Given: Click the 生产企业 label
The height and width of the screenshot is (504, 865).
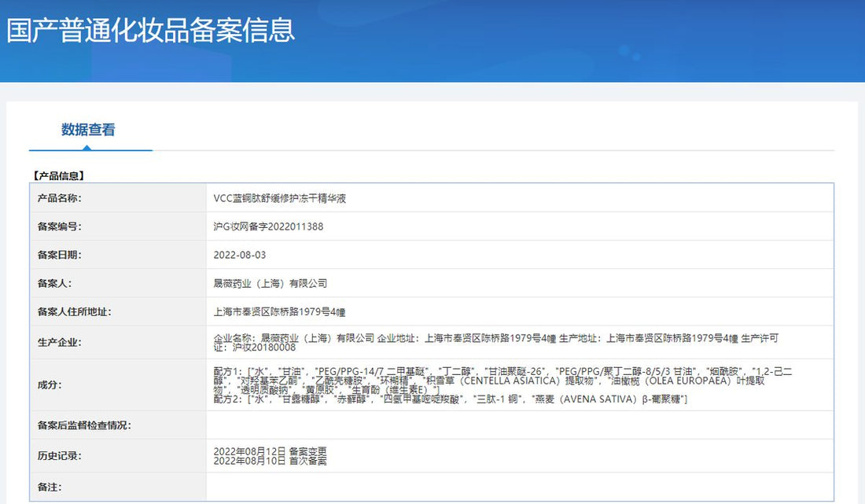Looking at the screenshot, I should click(59, 343).
